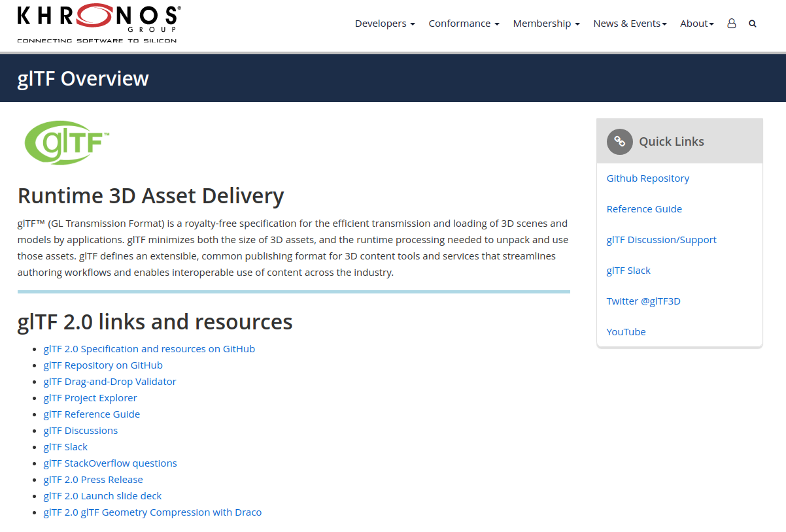
Task: Open glTF Repository on GitHub link
Action: pos(103,365)
